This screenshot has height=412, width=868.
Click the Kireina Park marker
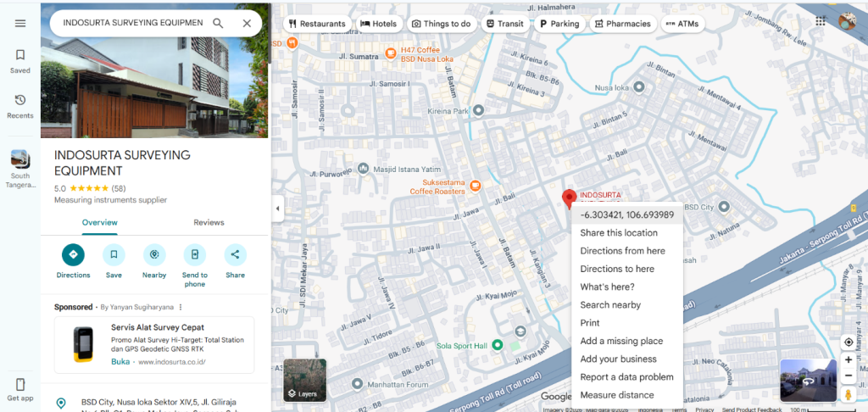click(479, 111)
